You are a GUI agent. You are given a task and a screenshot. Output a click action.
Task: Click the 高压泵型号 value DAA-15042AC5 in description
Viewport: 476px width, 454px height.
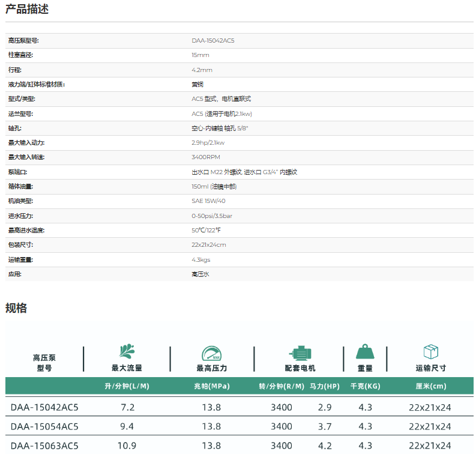pyautogui.click(x=213, y=40)
